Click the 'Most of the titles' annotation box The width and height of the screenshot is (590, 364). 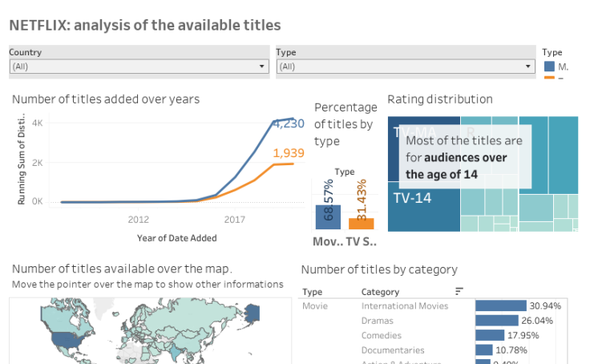(465, 156)
